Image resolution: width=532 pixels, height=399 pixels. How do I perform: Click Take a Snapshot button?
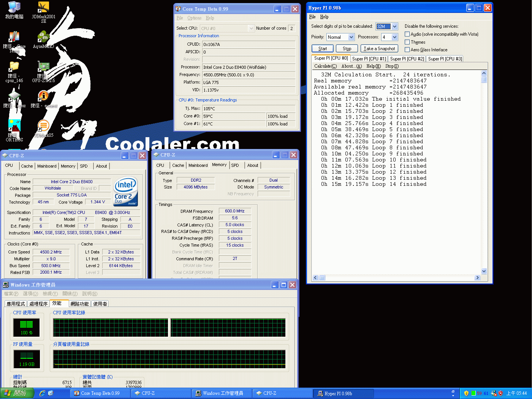pos(379,49)
